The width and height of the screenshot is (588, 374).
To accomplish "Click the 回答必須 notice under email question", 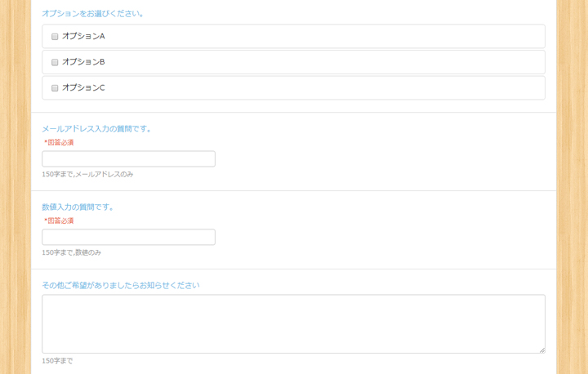I will (x=59, y=143).
